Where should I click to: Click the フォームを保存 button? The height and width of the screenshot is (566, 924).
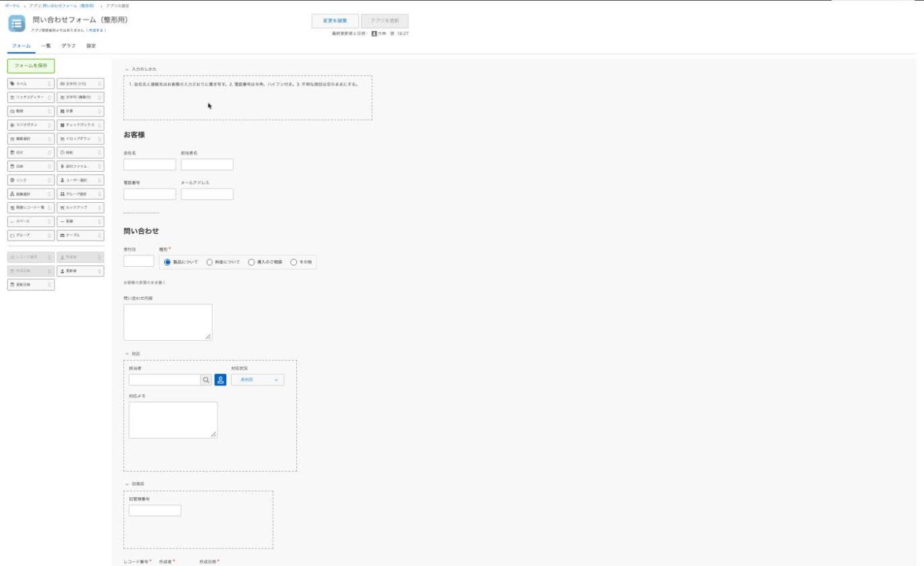click(31, 66)
